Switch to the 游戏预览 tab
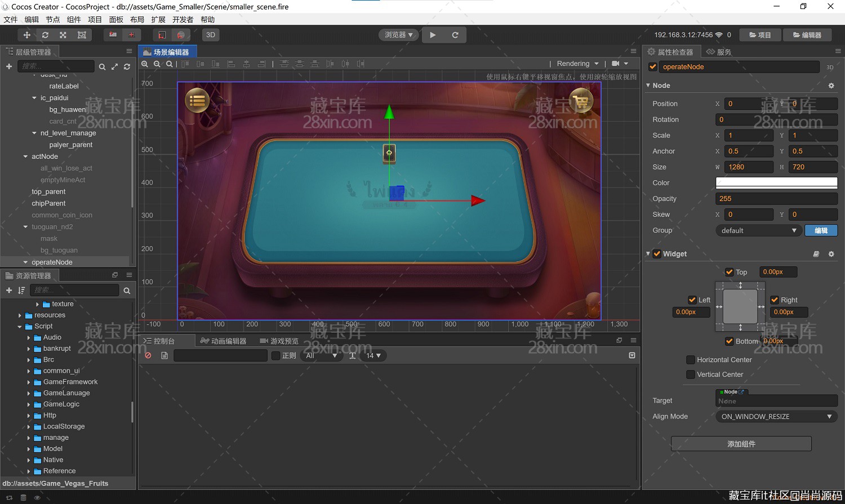 [279, 341]
